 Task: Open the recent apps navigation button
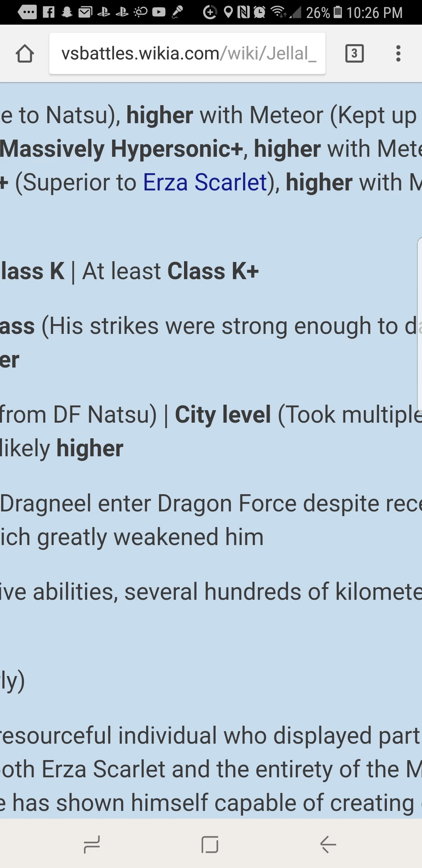[92, 845]
